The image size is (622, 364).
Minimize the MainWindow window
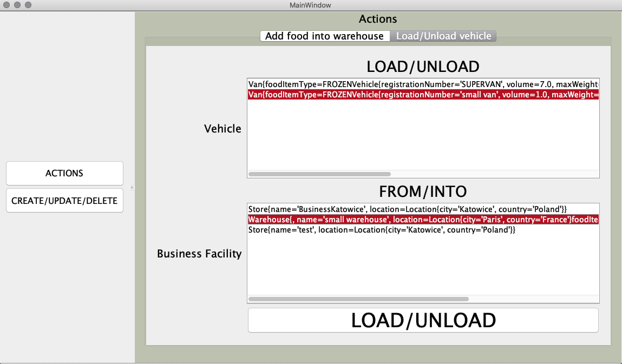click(17, 5)
